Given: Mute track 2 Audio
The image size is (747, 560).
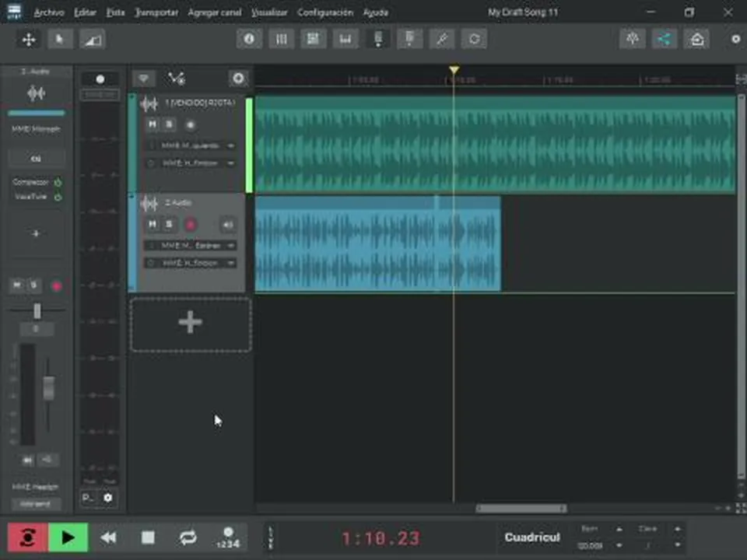Looking at the screenshot, I should (152, 224).
